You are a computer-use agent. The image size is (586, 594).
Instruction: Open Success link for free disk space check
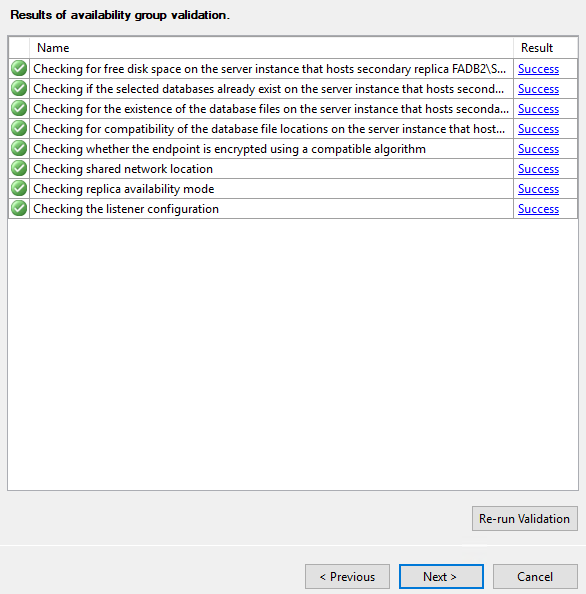click(538, 69)
